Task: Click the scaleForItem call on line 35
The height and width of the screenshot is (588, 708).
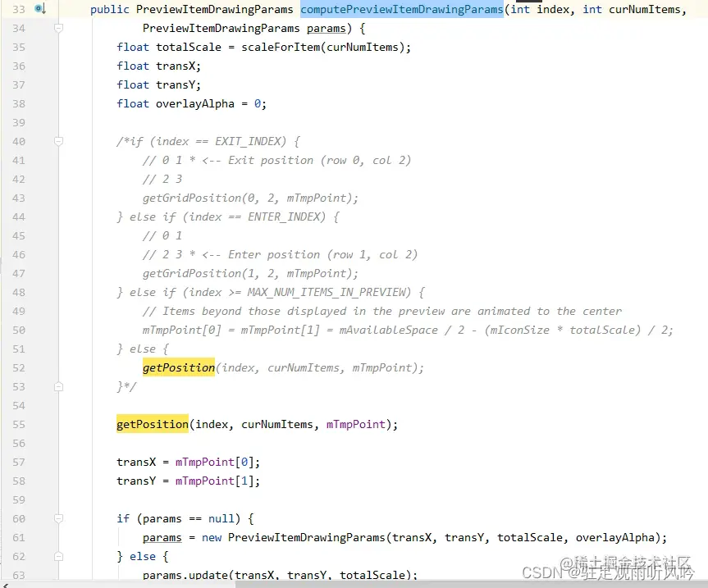Action: tap(281, 48)
